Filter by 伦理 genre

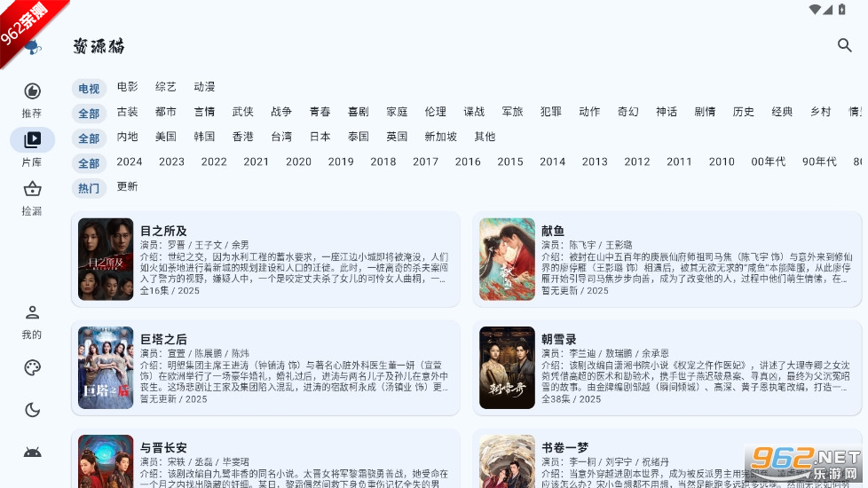435,112
